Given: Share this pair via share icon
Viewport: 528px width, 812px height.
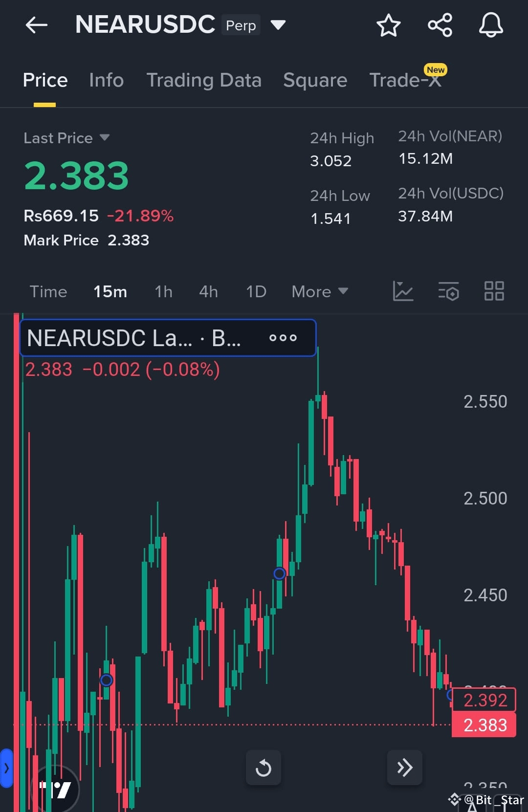Looking at the screenshot, I should pyautogui.click(x=440, y=25).
